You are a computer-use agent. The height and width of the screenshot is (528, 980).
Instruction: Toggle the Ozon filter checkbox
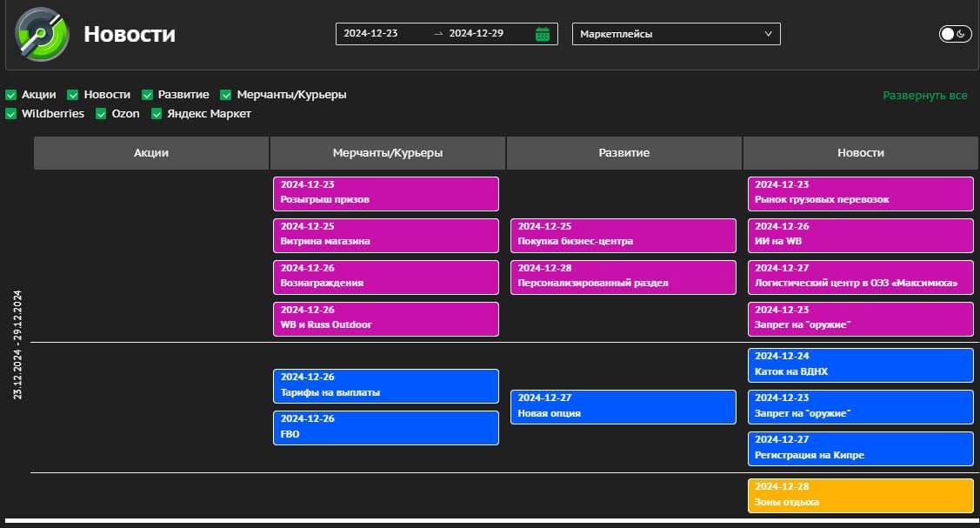(x=102, y=114)
